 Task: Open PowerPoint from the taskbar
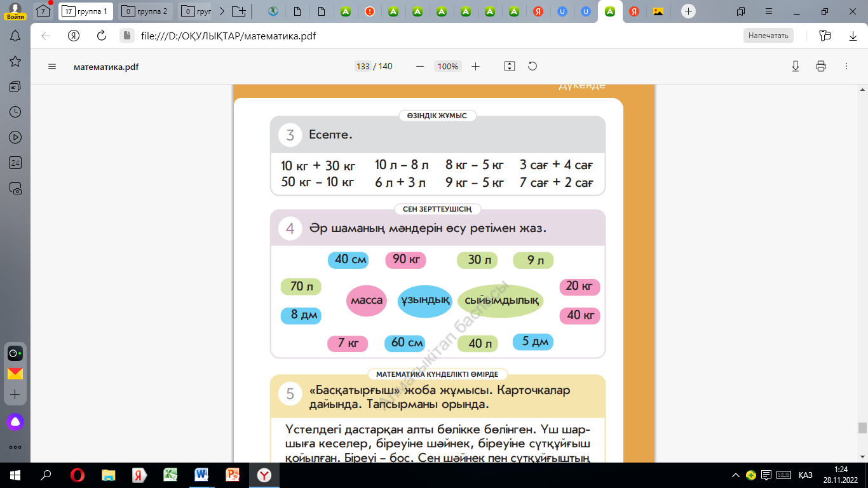click(232, 475)
